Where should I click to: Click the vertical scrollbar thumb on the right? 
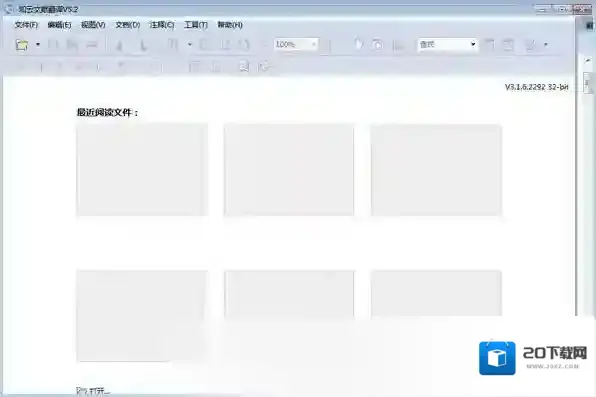tap(587, 83)
